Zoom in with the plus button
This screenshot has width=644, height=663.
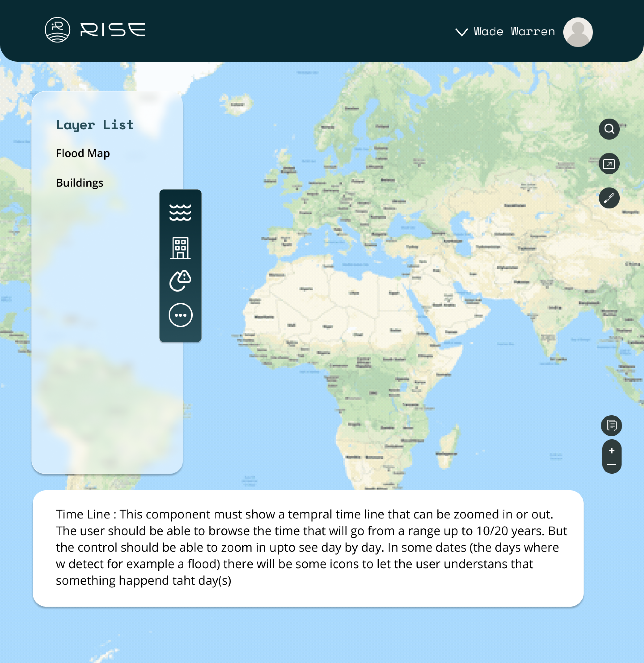(612, 450)
